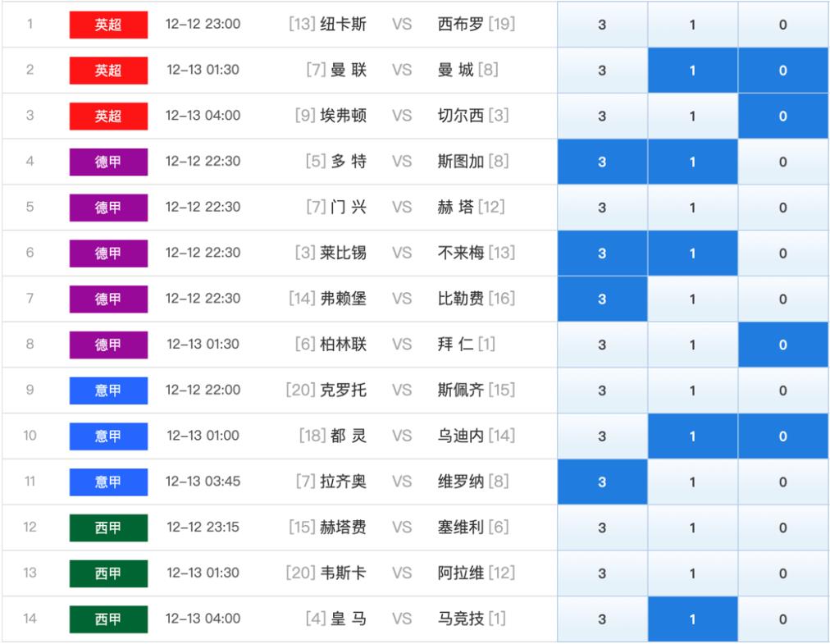
Task: Click the 德甲 tag in row 8
Action: tap(108, 345)
